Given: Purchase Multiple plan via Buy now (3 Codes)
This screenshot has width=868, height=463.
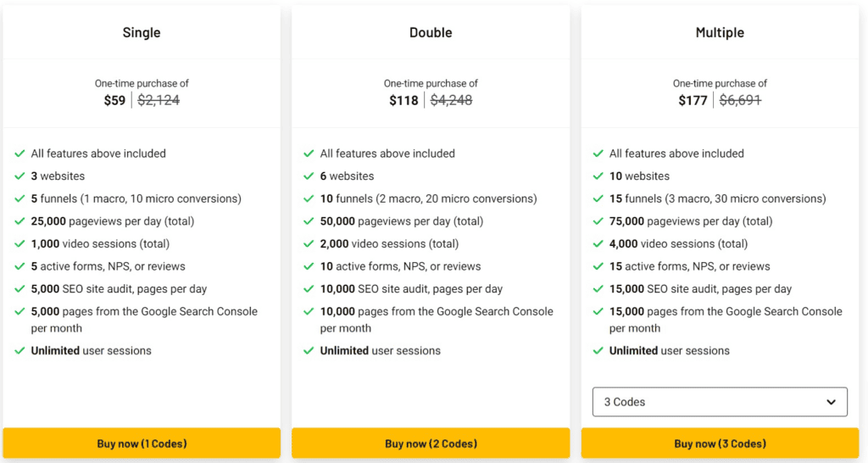Looking at the screenshot, I should 720,443.
